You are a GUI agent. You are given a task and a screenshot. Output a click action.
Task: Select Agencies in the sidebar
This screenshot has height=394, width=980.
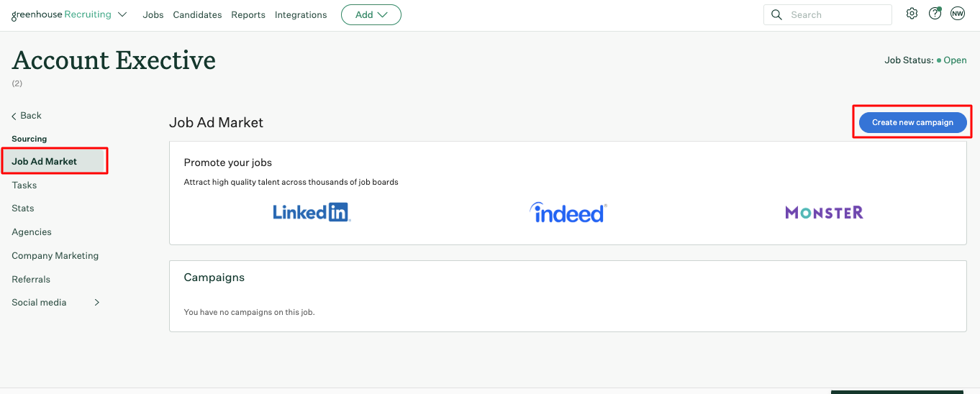point(32,232)
